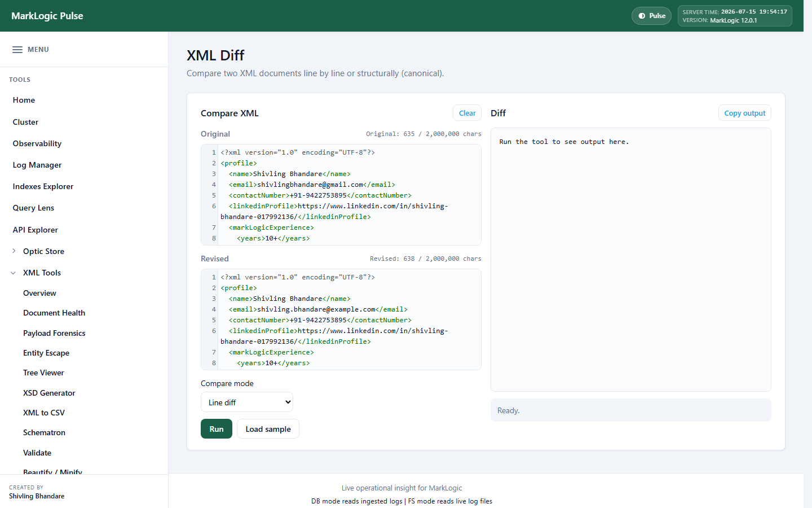Screen dimensions: 812x508
Task: Open Tree Viewer tool
Action: [43, 373]
